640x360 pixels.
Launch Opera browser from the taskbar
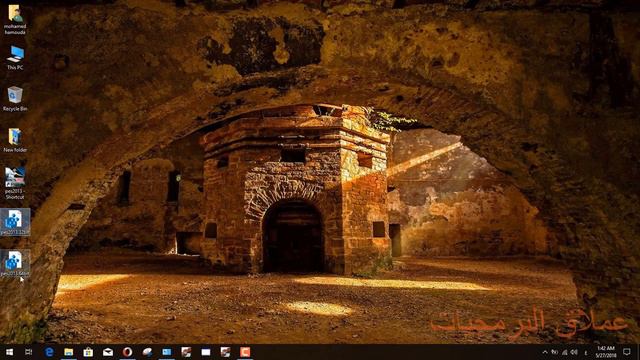[x=127, y=352]
